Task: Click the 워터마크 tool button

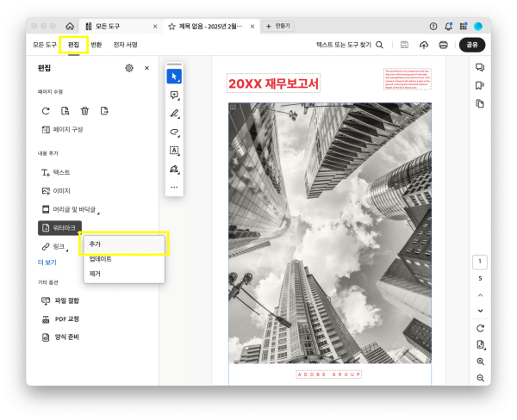Action: (59, 228)
